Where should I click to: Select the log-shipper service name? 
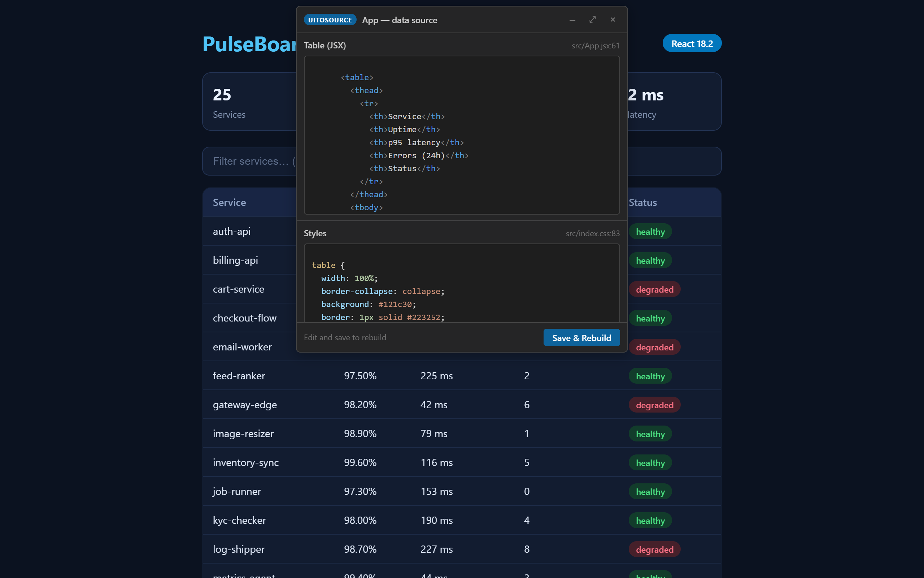click(x=239, y=549)
